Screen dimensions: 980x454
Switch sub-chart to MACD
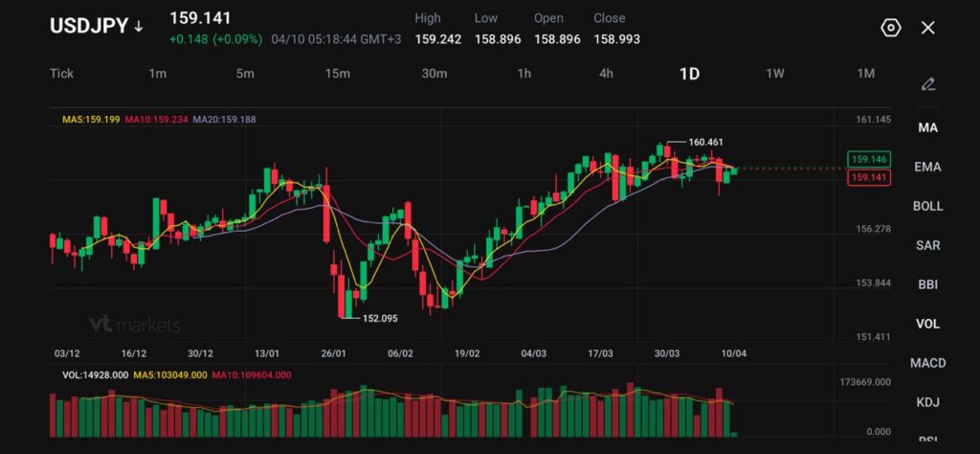927,363
